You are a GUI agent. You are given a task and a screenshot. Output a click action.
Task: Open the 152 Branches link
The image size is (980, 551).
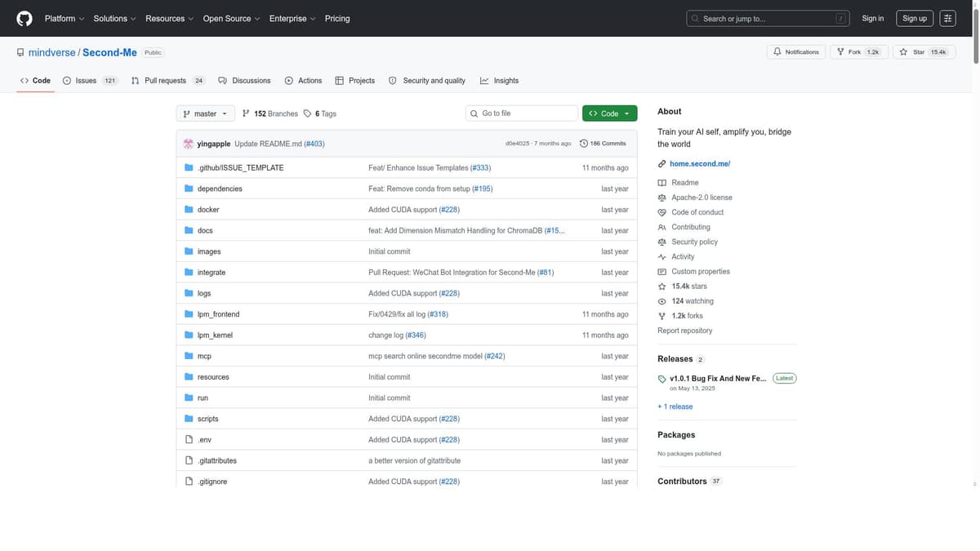270,113
